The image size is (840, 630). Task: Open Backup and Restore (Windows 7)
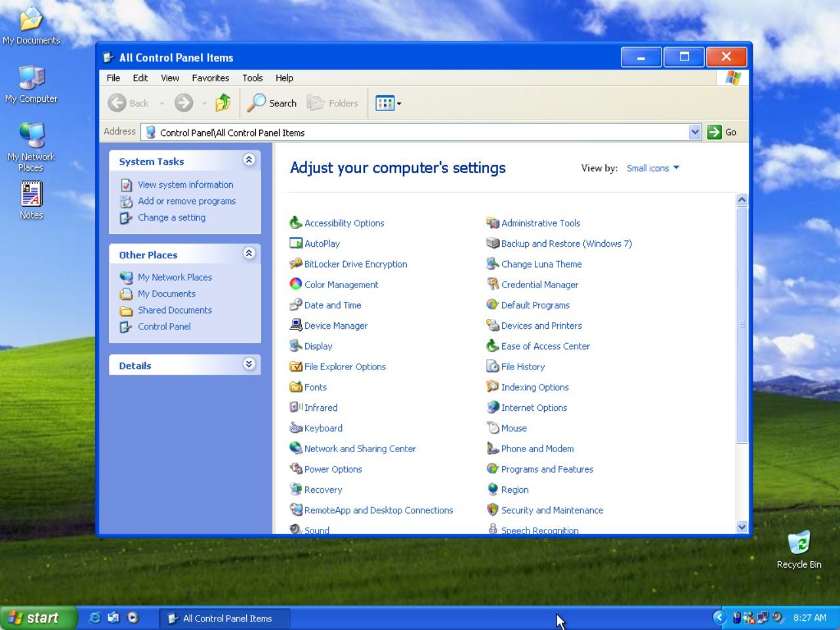click(x=566, y=243)
